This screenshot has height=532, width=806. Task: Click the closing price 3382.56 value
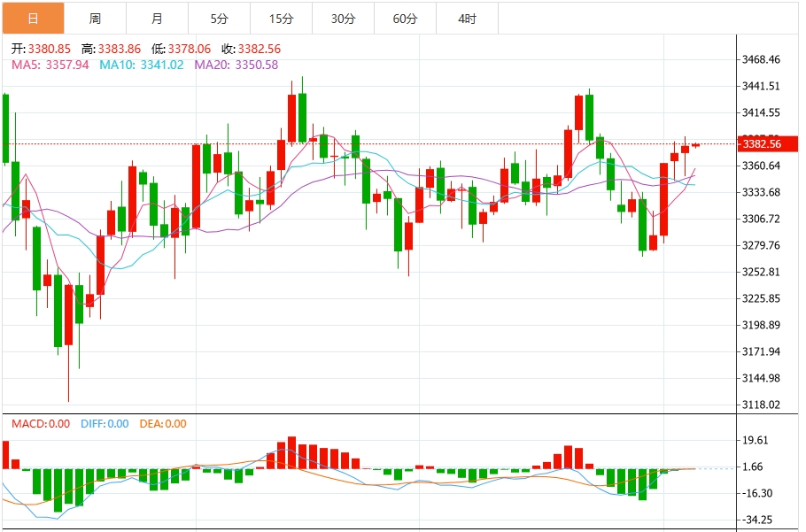259,49
